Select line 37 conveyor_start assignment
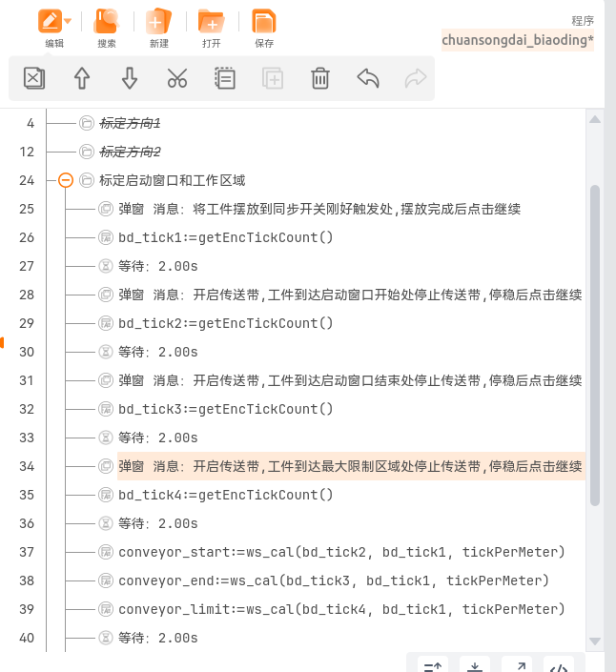Screen dimensions: 616x672 point(341,552)
